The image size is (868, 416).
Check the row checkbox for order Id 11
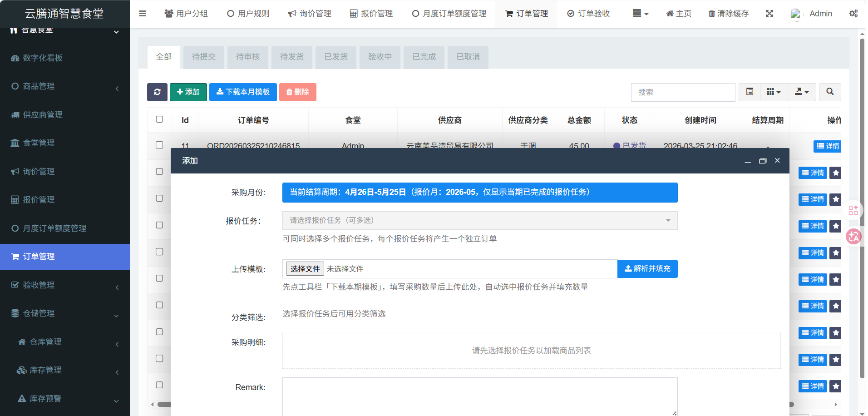[x=159, y=145]
